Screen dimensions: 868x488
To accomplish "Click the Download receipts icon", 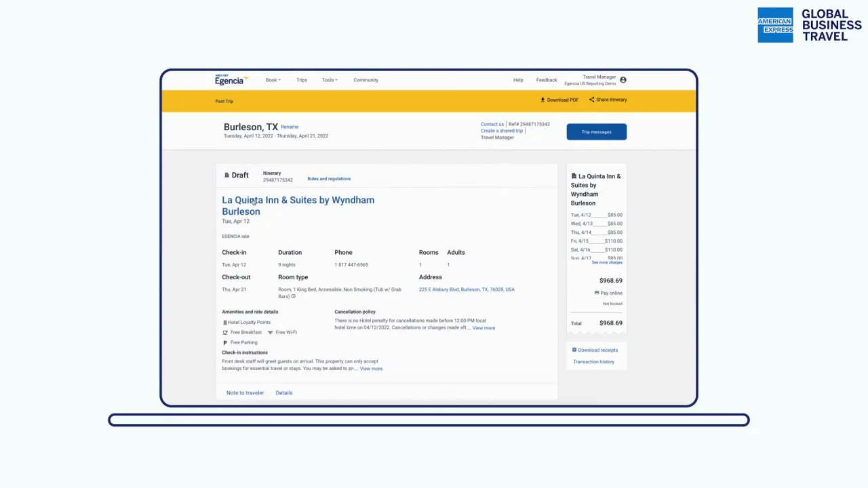I will click(x=574, y=350).
